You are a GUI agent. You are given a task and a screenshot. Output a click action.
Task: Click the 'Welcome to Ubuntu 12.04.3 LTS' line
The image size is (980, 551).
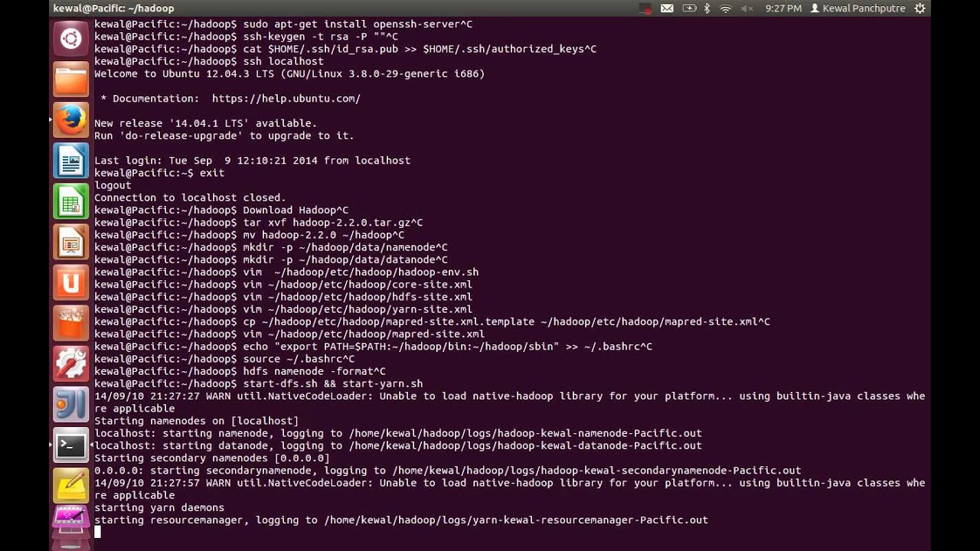tap(289, 73)
